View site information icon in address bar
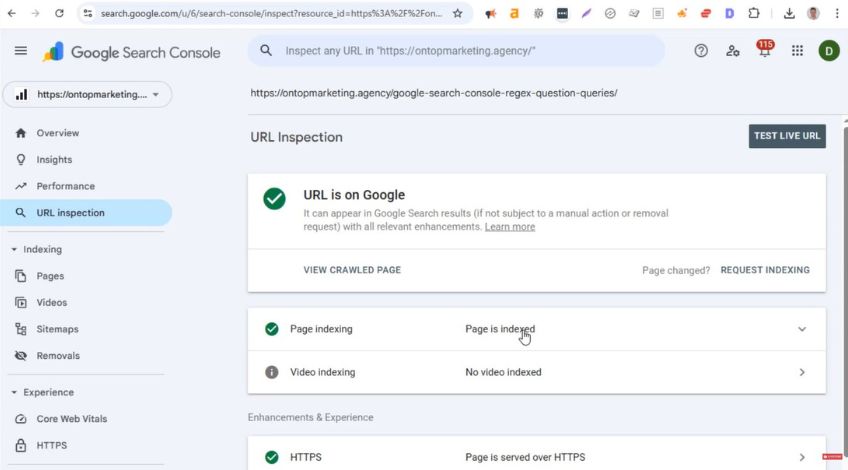 pos(88,13)
